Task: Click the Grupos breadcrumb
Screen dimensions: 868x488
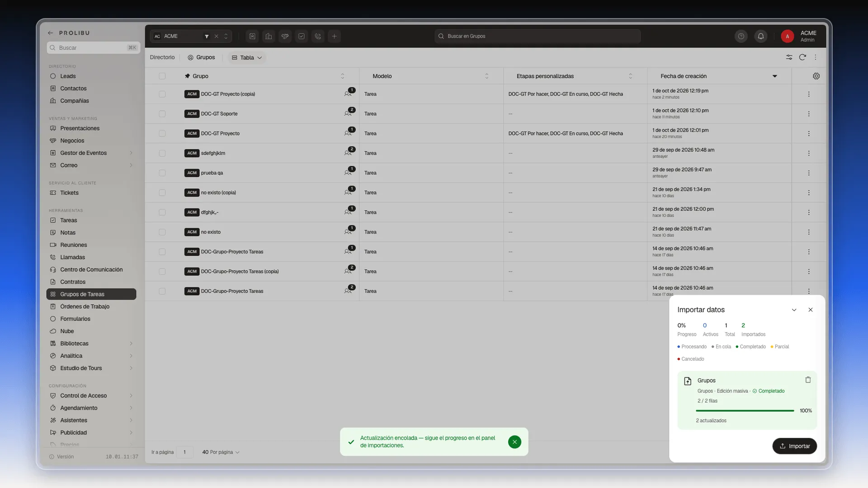Action: click(x=202, y=57)
